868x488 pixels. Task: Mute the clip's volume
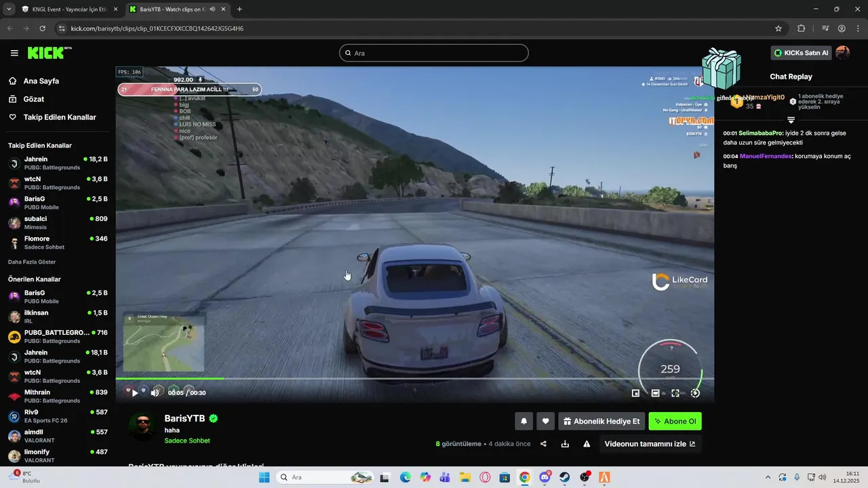[155, 392]
